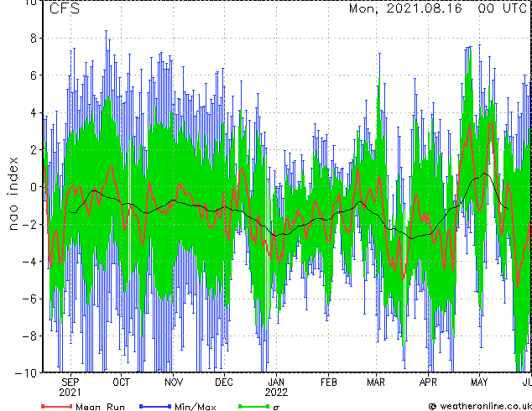Click the red Mean Run legend line
The width and height of the screenshot is (532, 411).
click(57, 406)
